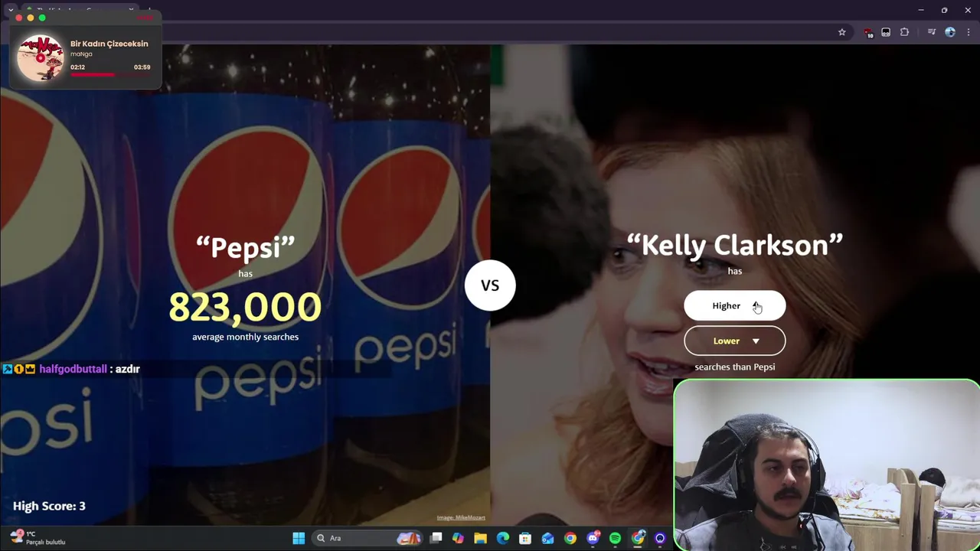The image size is (980, 551).
Task: Click the green dot on the music widget
Action: click(42, 18)
